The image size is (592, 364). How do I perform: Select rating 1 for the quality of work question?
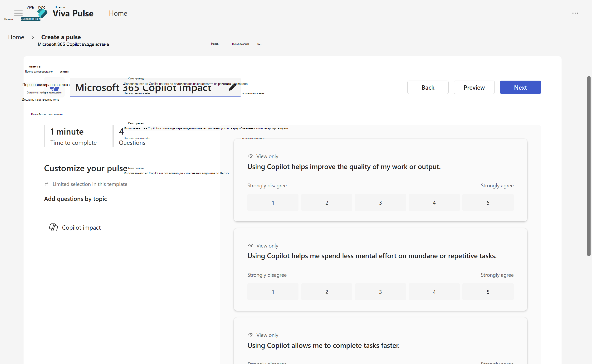coord(273,203)
